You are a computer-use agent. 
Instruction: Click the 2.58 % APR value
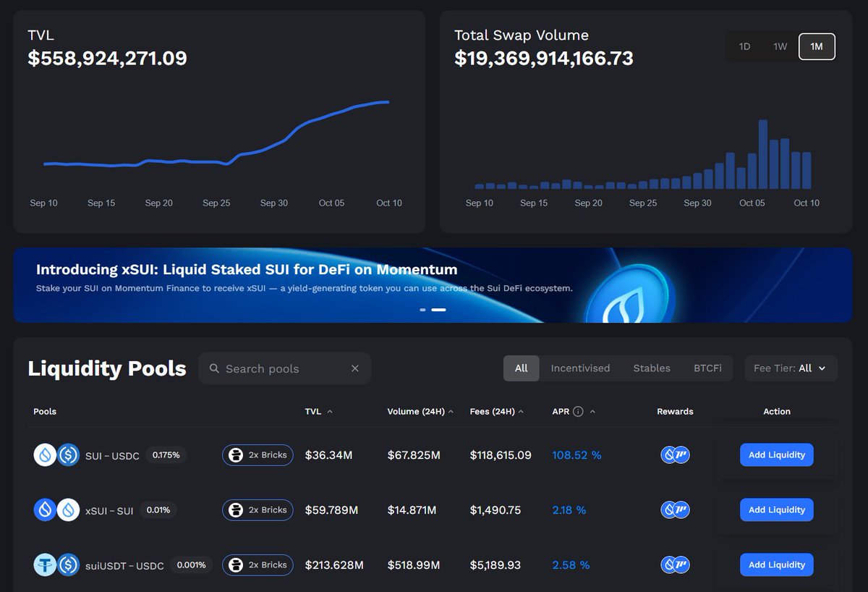click(571, 565)
